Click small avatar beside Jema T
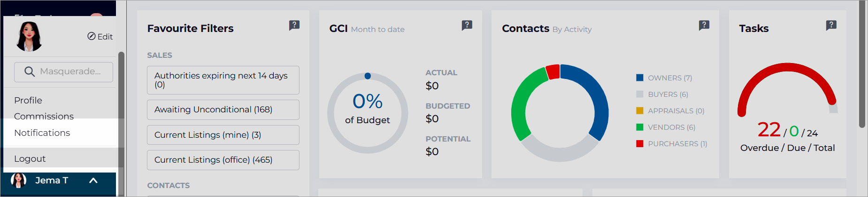Screen dimensions: 868x197 (18, 181)
